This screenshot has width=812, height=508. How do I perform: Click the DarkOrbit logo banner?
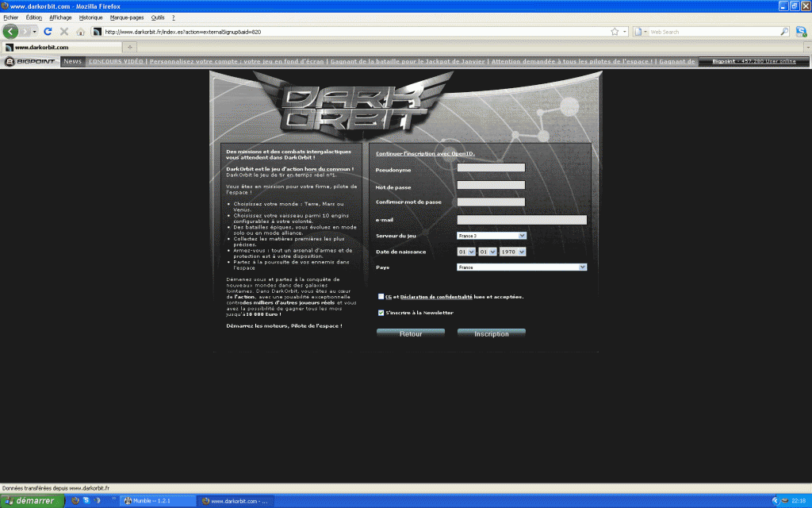pos(353,106)
